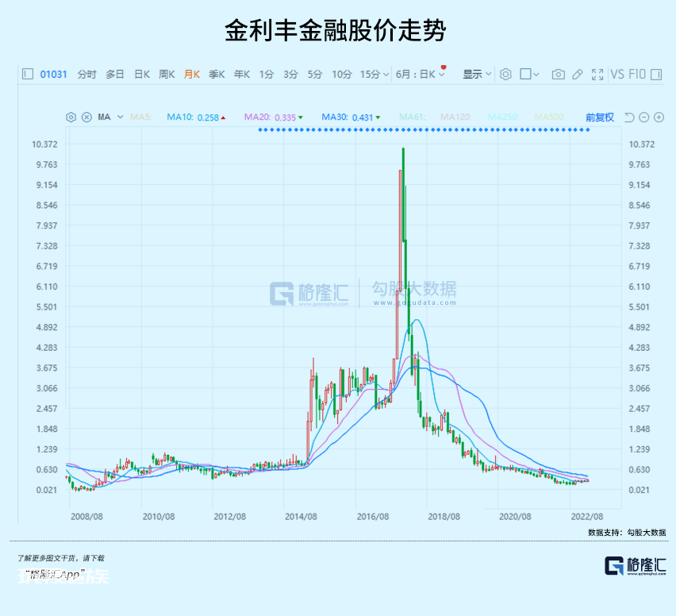
Task: Toggle the MA250 line visibility
Action: (503, 117)
